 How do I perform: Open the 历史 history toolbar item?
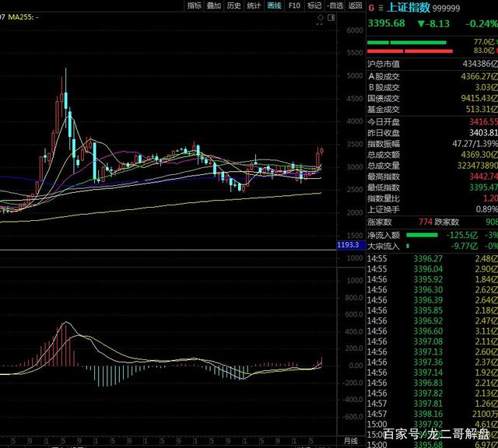coord(233,5)
